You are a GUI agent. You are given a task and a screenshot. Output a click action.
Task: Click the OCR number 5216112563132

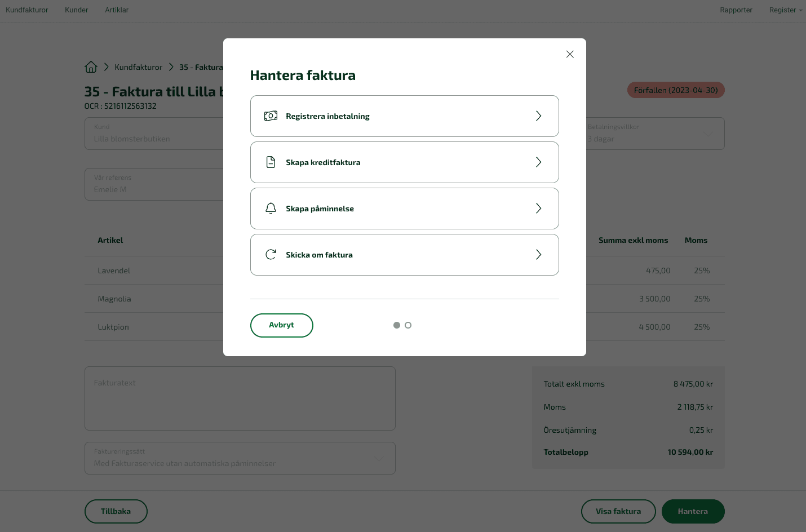[130, 106]
